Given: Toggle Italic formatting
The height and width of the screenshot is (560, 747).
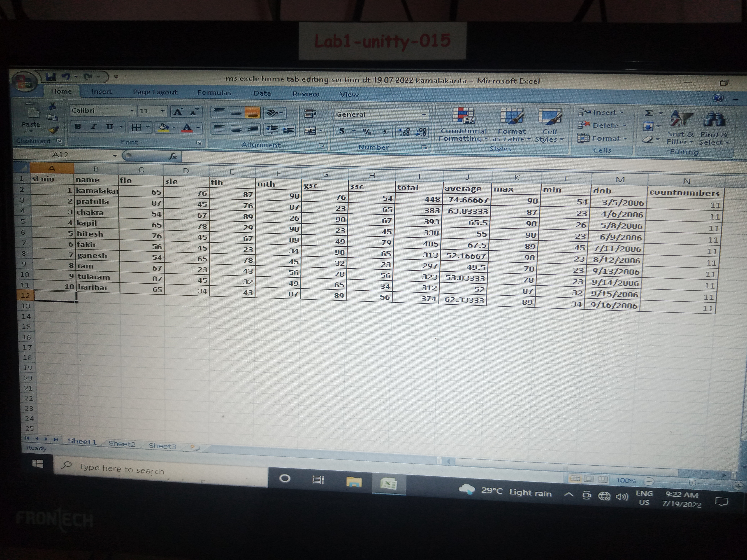Looking at the screenshot, I should (94, 127).
